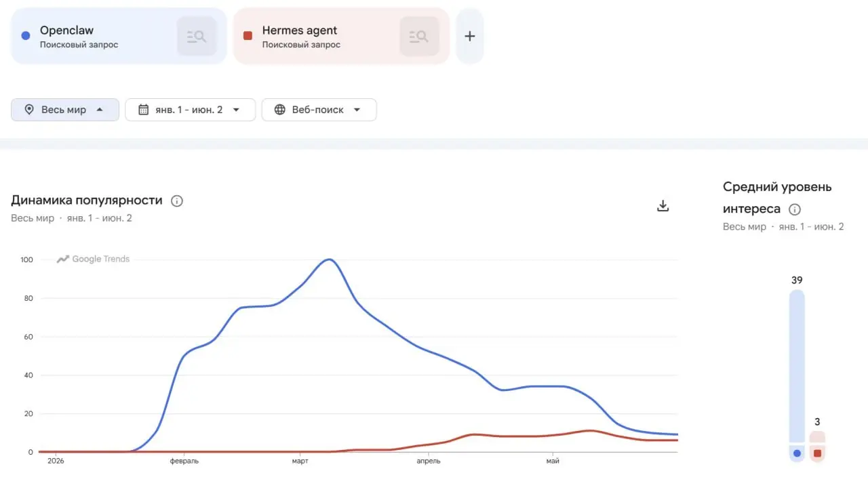Click the май label on the chart axis
Screen dimensions: 868x496
[553, 461]
